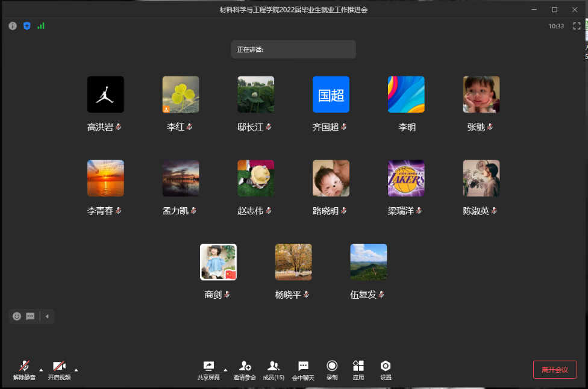Open the meeting info icon
The width and height of the screenshot is (588, 389).
[x=13, y=26]
